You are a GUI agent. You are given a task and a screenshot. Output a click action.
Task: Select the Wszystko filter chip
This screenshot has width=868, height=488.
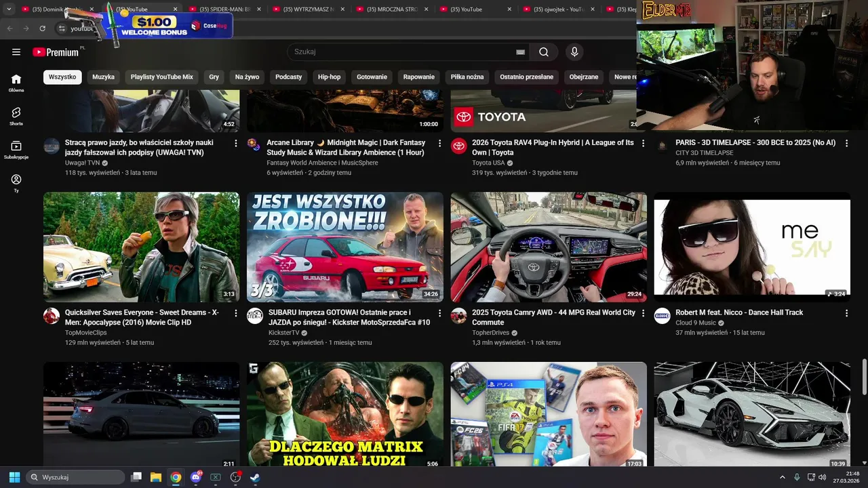coord(62,77)
